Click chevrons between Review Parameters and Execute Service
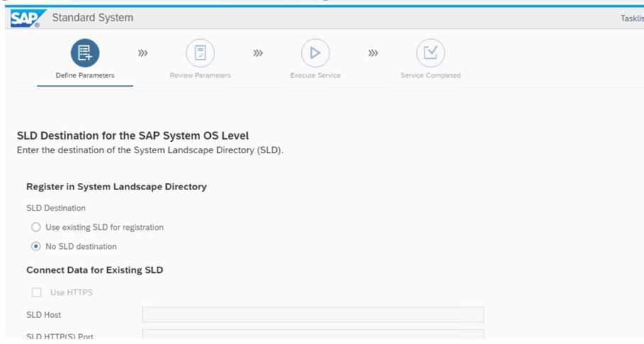 258,53
